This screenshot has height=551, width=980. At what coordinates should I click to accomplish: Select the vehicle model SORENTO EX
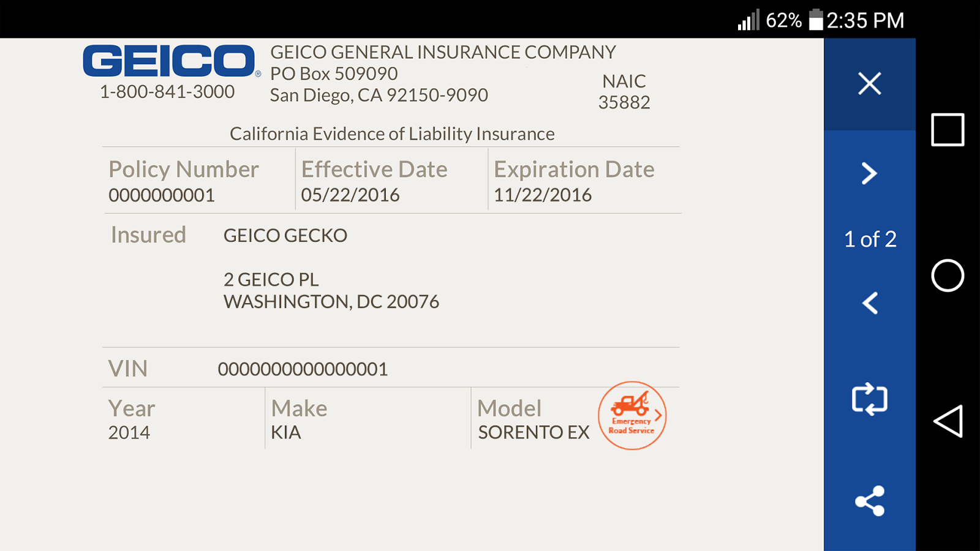pos(534,433)
